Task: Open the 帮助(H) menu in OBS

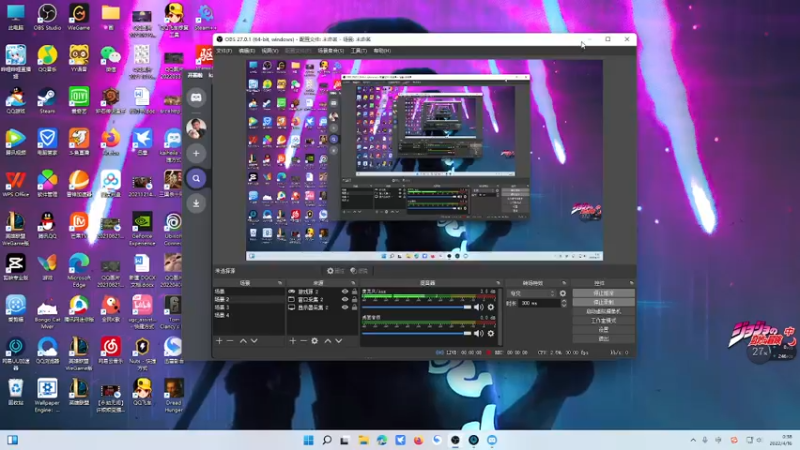Action: coord(382,51)
